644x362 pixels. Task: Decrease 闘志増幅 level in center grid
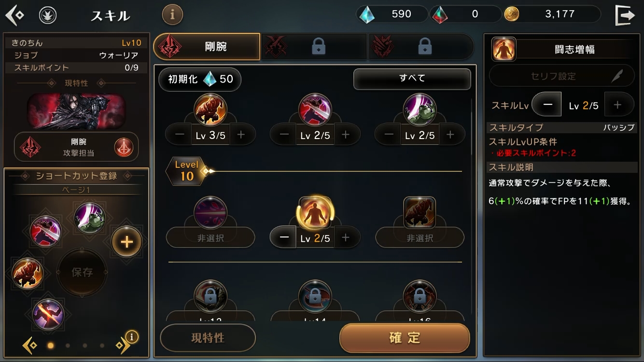click(285, 237)
